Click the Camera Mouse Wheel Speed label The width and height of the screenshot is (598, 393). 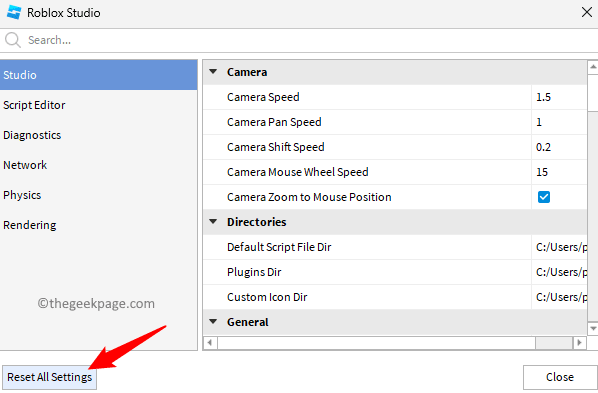click(x=298, y=172)
